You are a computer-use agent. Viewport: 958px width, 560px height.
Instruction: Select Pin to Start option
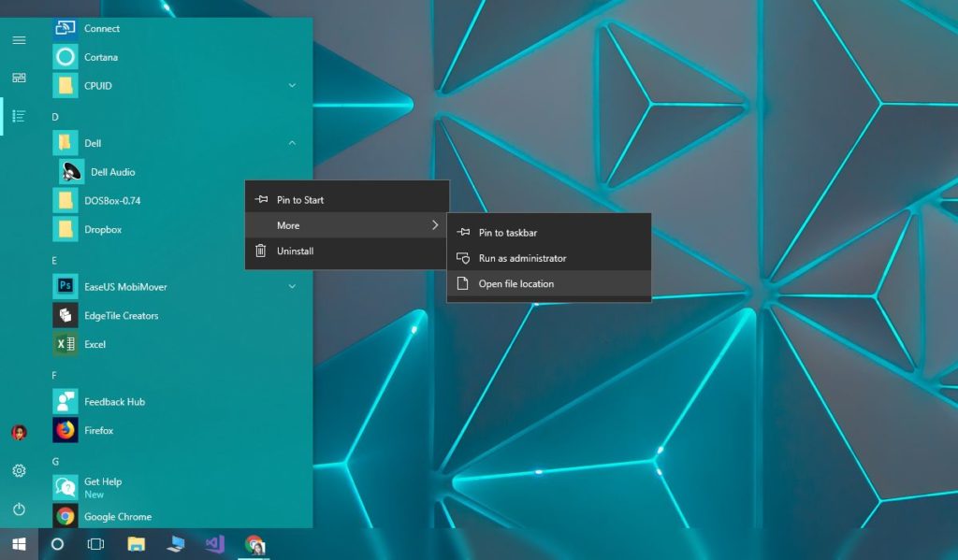point(300,200)
